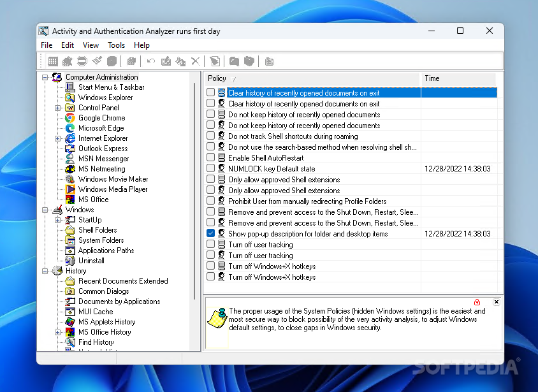Viewport: 538px width, 392px height.
Task: Select Common Dialogs tree item
Action: (104, 291)
